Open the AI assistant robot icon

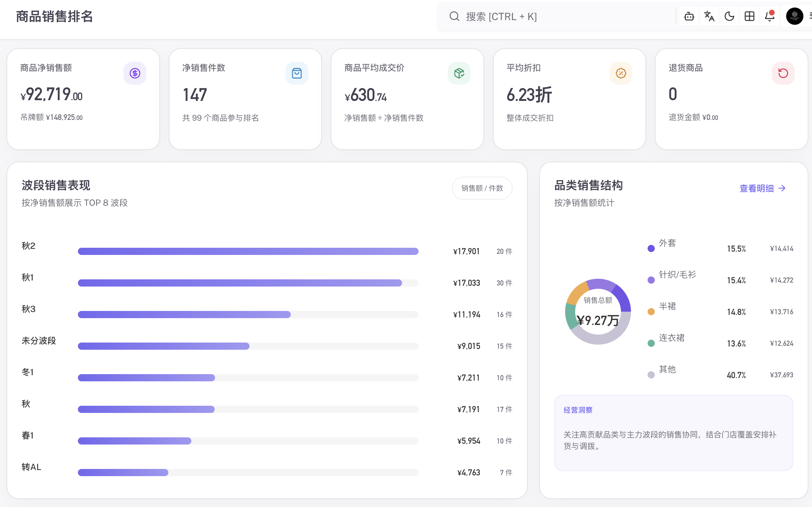tap(689, 16)
